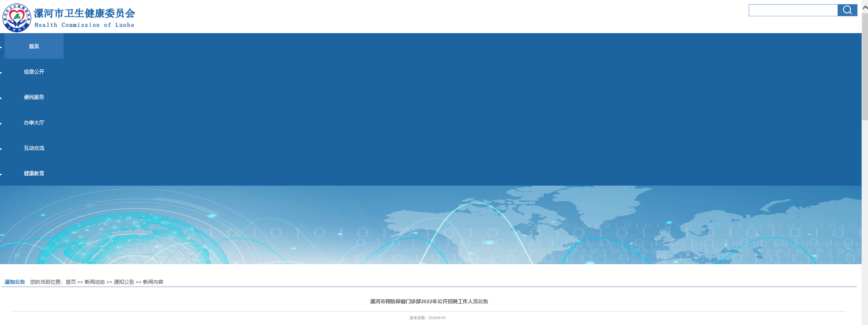Click the vertical scrollbar thumb

click(x=865, y=67)
